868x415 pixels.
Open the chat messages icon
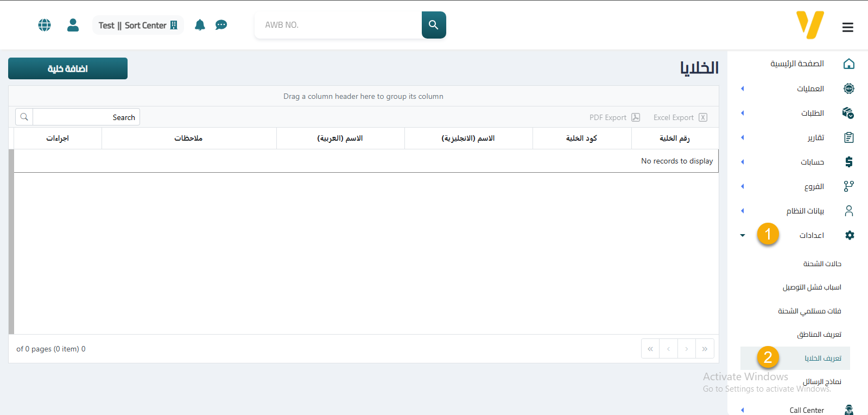pos(221,25)
